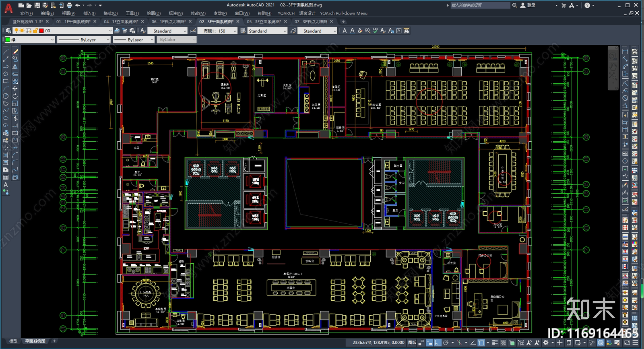Select the Table tool
The height and width of the screenshot is (349, 644).
click(6, 177)
